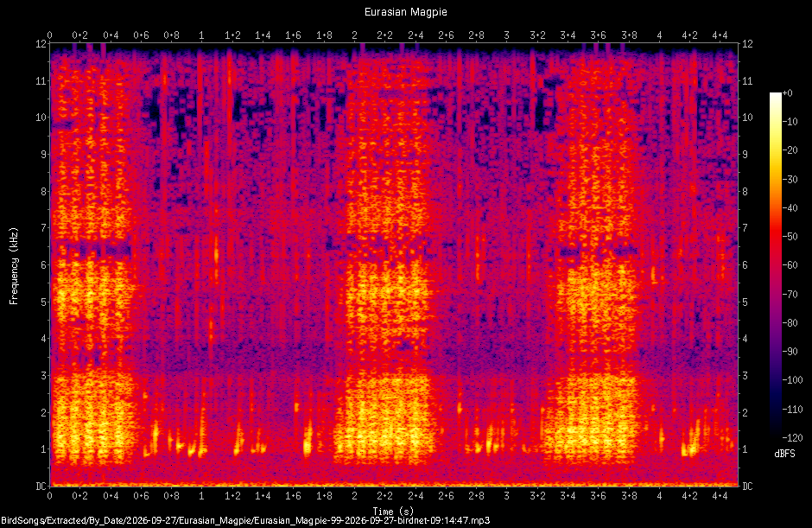Click the '1·2' tick on the lower time axis
The image size is (812, 528).
[232, 496]
